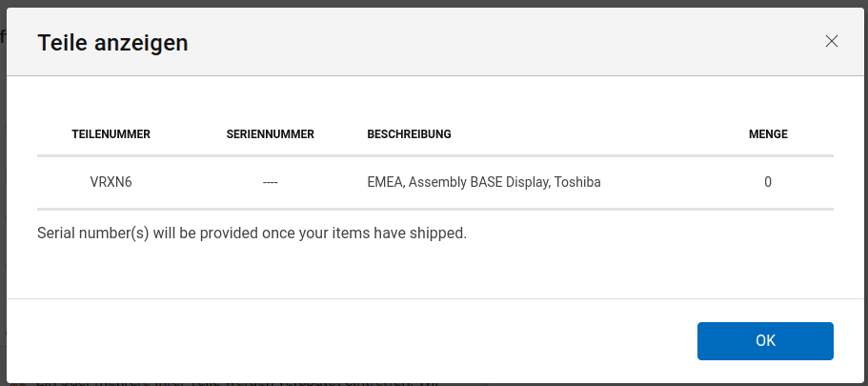868x386 pixels.
Task: Click the word 'Teile' in the title
Action: coord(65,42)
